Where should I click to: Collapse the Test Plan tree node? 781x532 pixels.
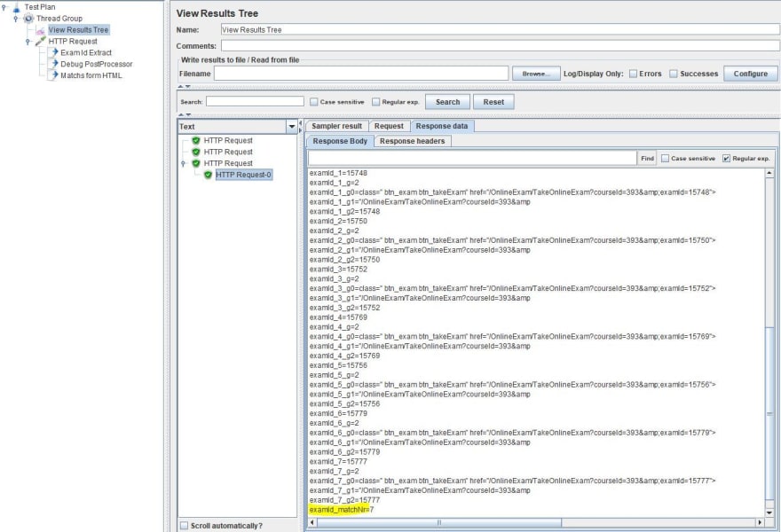(5, 7)
